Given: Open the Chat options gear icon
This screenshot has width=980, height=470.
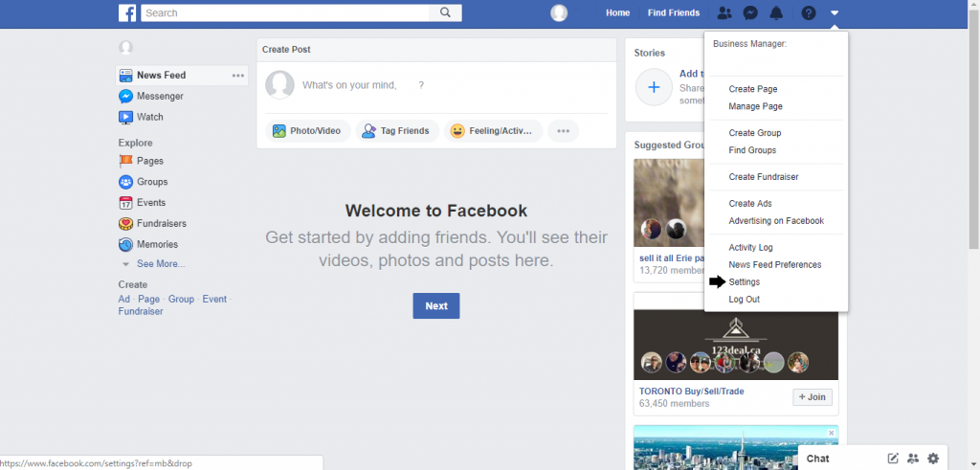Looking at the screenshot, I should (933, 459).
